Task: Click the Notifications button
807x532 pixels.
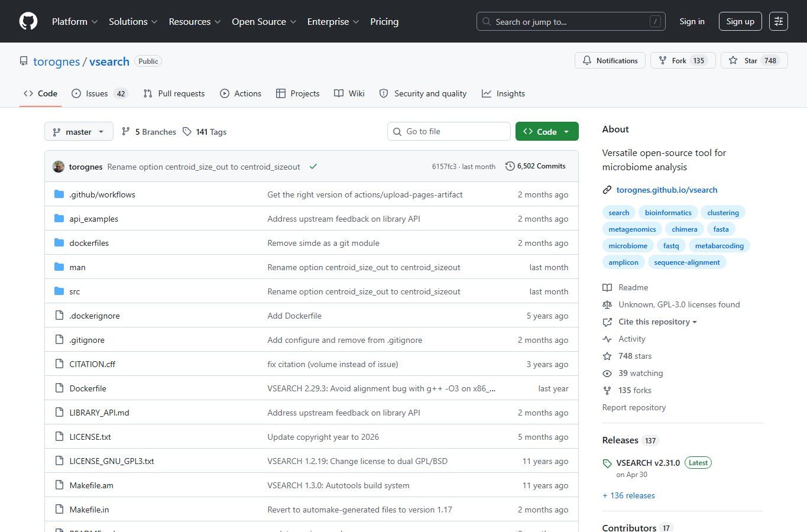Action: pos(610,61)
